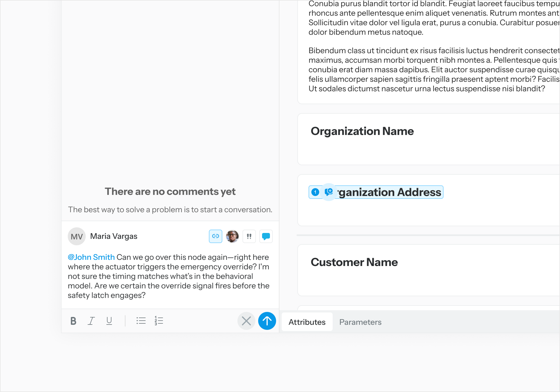This screenshot has height=392, width=560.
Task: Click the comment count badge showing 1
Action: pos(315,192)
